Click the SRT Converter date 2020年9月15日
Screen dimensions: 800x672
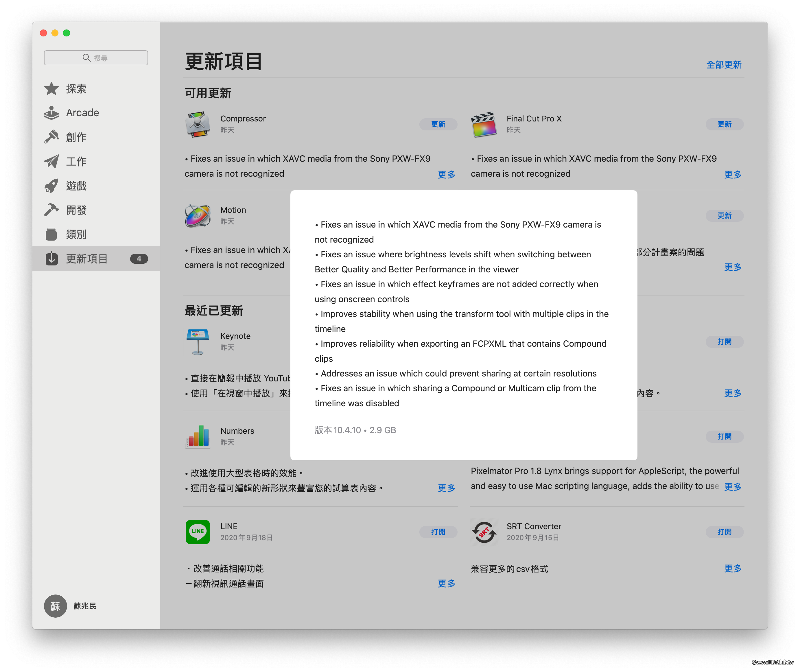pos(532,538)
